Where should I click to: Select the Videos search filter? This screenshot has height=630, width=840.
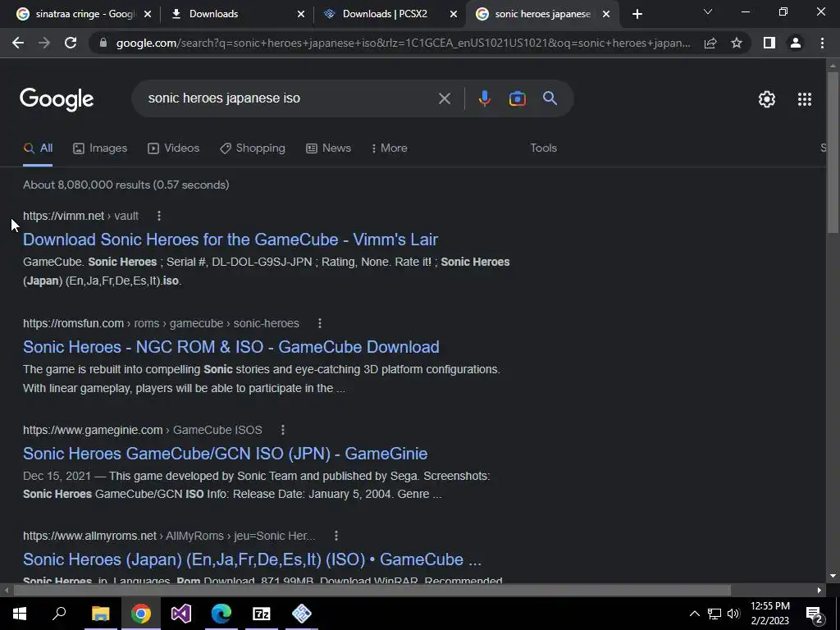click(174, 148)
